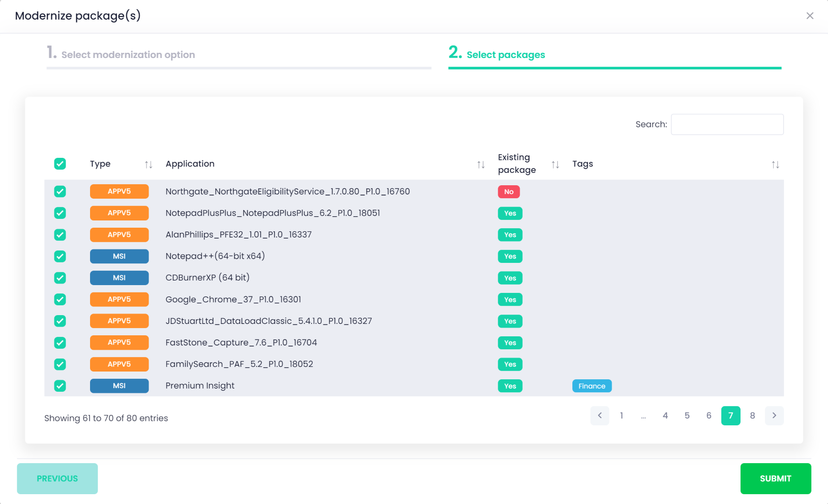828x504 pixels.
Task: Go to previous page chevron
Action: click(600, 416)
